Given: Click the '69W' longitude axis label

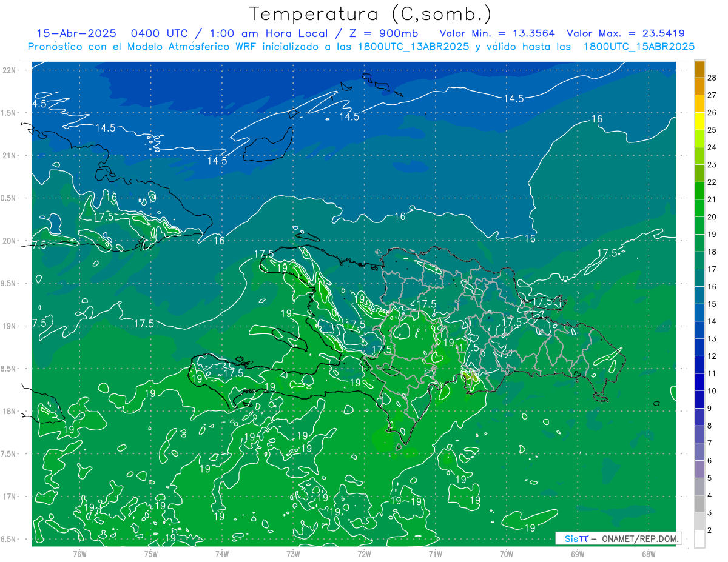Looking at the screenshot, I should [578, 554].
